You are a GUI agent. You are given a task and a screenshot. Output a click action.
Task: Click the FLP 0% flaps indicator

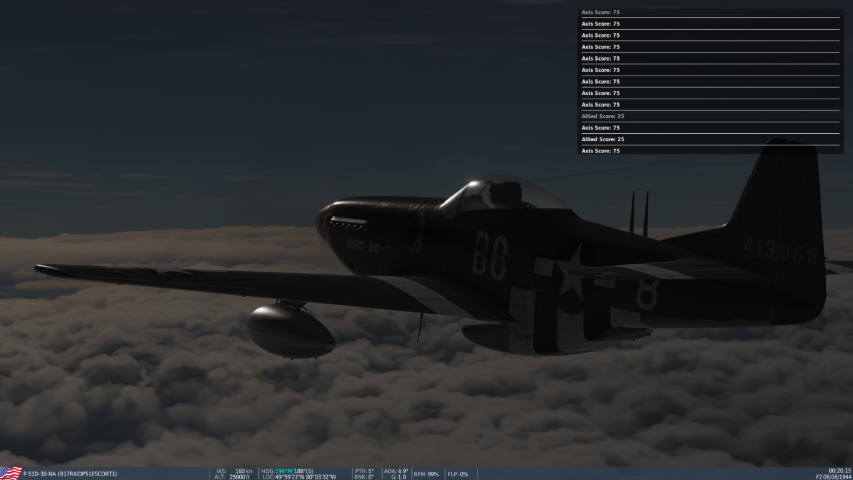pyautogui.click(x=458, y=474)
